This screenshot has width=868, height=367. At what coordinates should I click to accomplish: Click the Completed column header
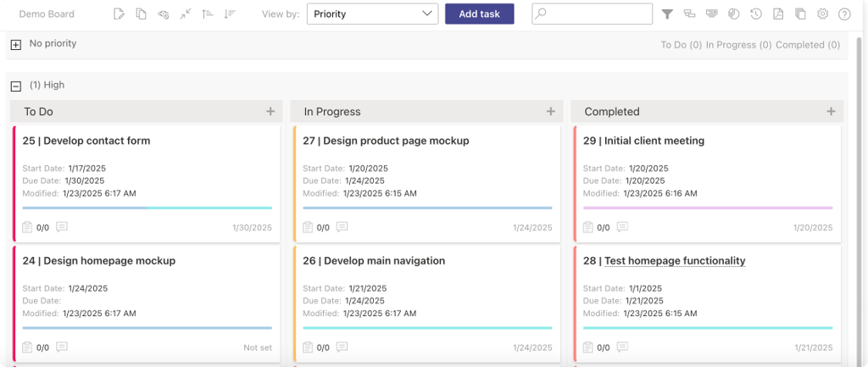coord(708,111)
